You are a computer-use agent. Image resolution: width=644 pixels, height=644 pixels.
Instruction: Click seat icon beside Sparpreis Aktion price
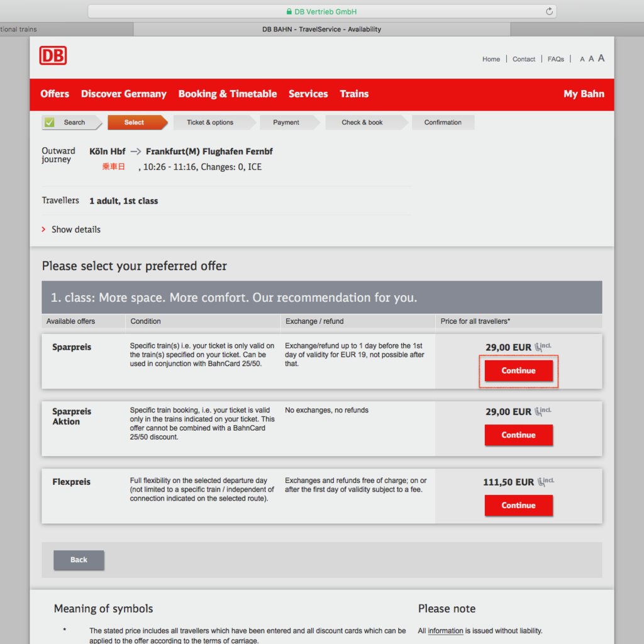543,411
